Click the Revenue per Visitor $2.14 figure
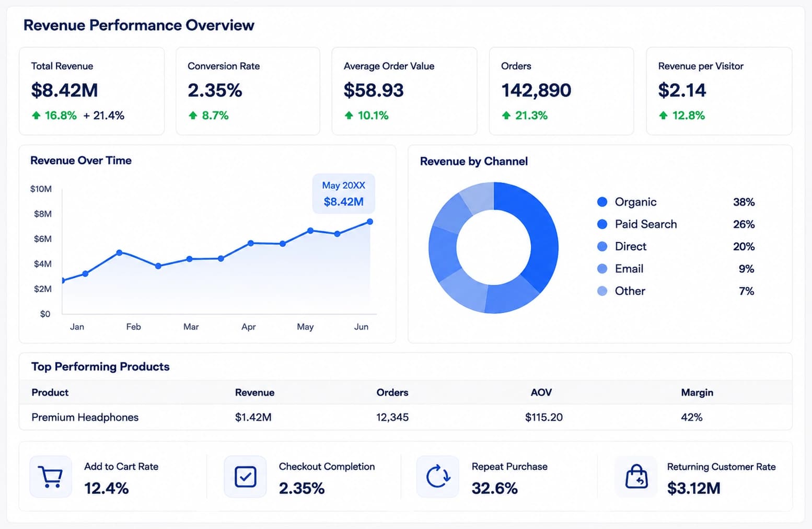 point(682,90)
